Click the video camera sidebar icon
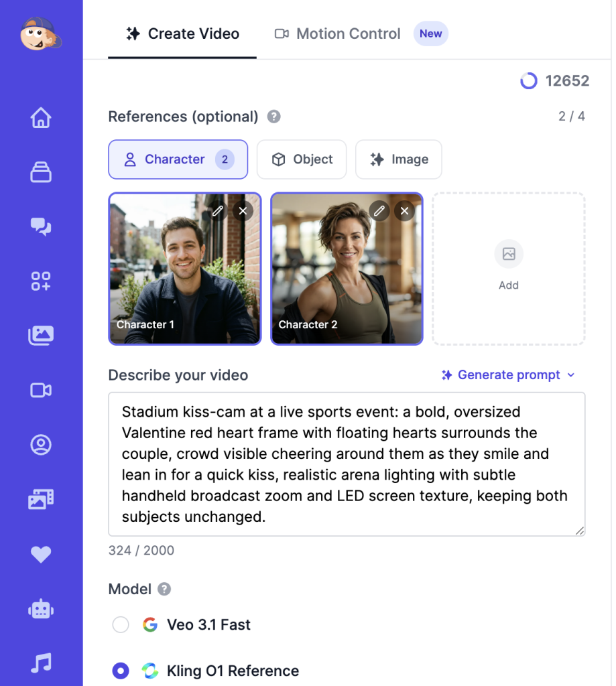Image resolution: width=616 pixels, height=686 pixels. coord(41,390)
